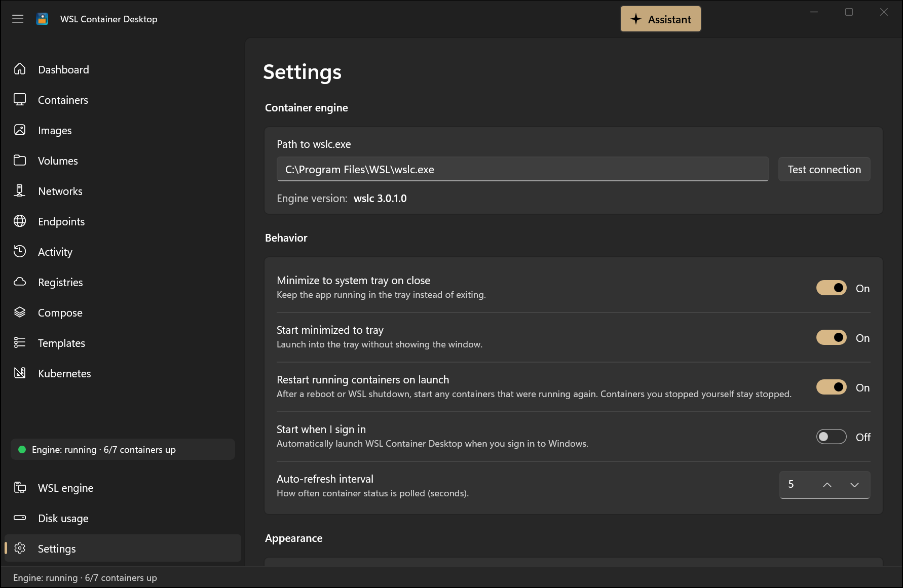Click the Containers monitor icon
Screen dimensions: 903x588
(x=20, y=99)
